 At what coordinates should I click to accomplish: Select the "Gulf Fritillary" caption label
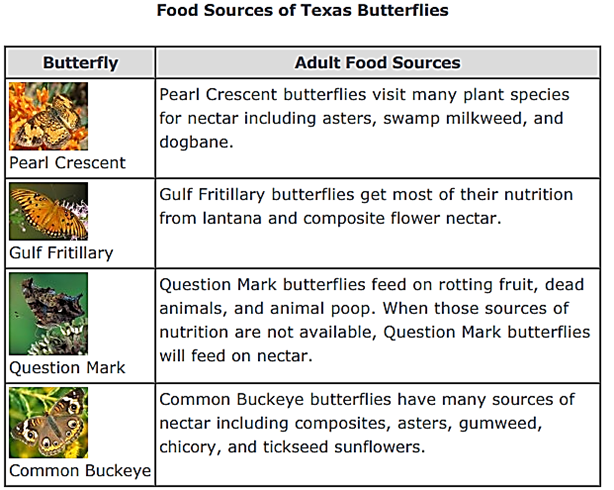point(61,253)
